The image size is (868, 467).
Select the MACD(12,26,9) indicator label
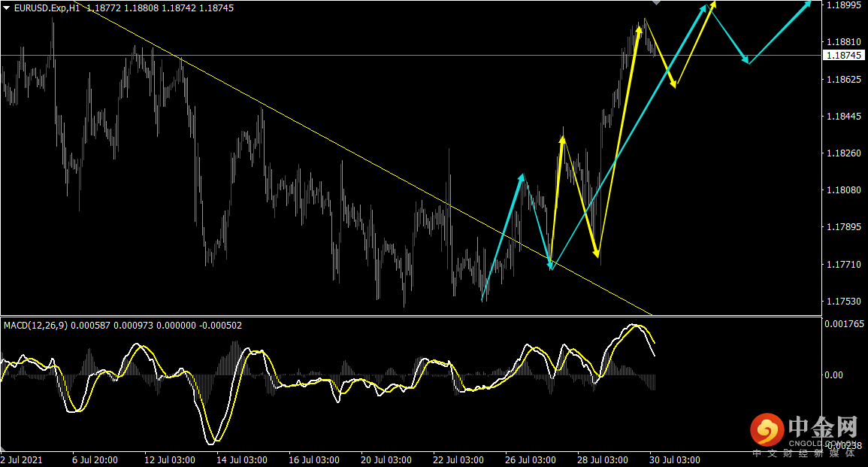tap(36, 326)
